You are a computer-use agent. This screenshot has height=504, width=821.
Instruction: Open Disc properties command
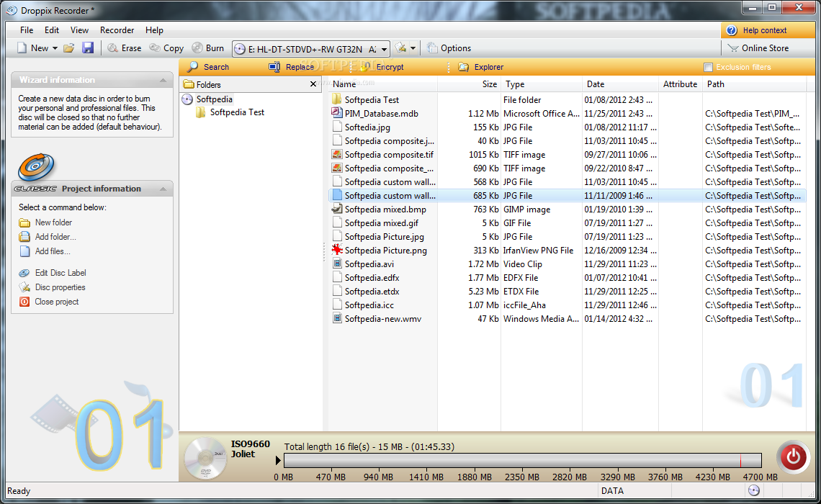pos(52,287)
